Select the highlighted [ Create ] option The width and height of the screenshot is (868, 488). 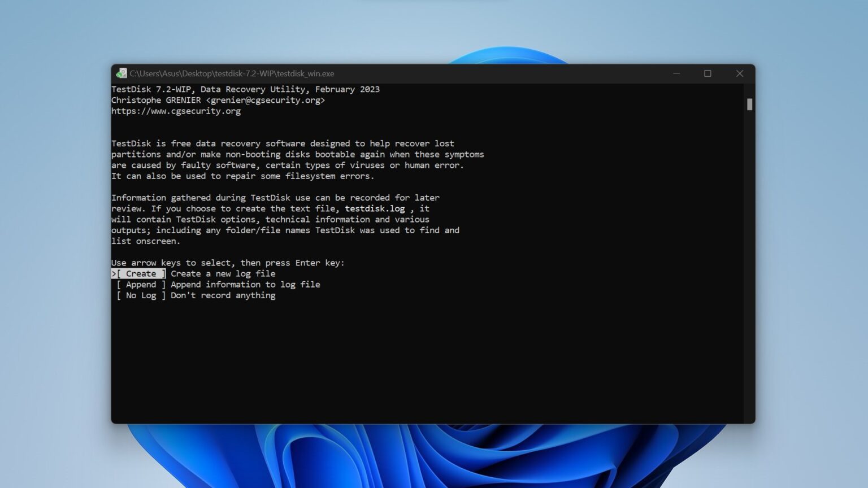pyautogui.click(x=140, y=274)
